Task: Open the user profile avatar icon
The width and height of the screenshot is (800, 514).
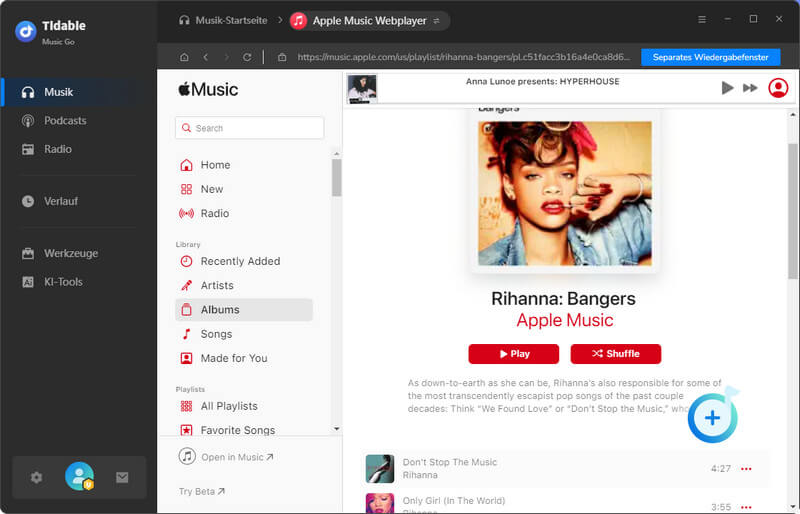Action: coord(79,476)
